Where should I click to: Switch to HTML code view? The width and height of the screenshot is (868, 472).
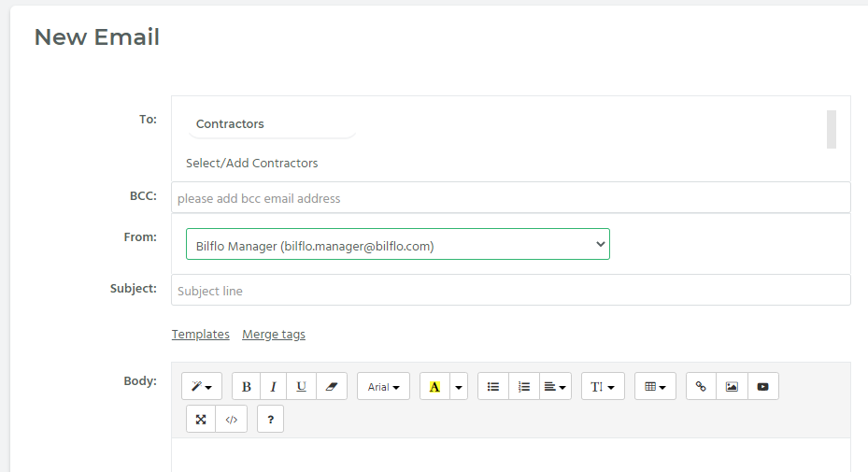pyautogui.click(x=232, y=420)
